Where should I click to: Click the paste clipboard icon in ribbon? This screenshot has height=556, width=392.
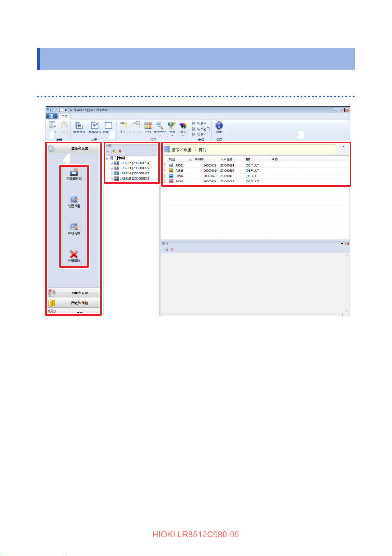point(64,125)
